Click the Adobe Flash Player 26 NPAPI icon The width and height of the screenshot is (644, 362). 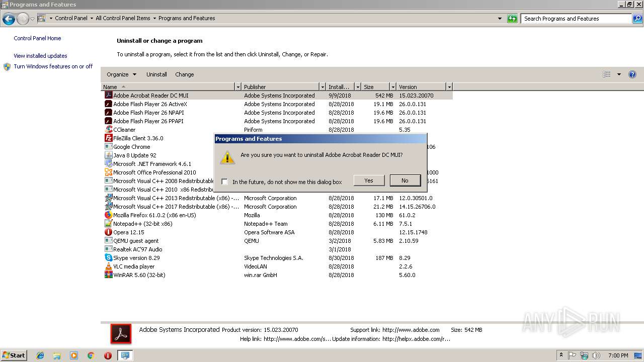coord(108,113)
